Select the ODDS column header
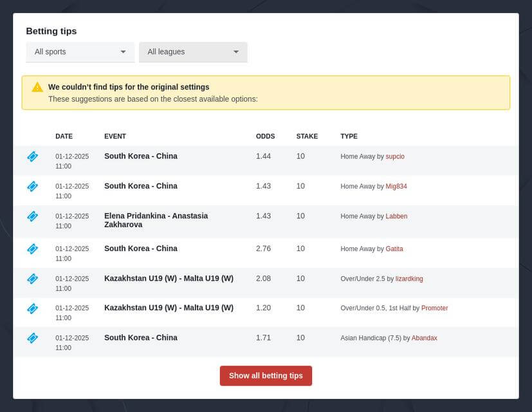This screenshot has width=532, height=412. pos(265,136)
